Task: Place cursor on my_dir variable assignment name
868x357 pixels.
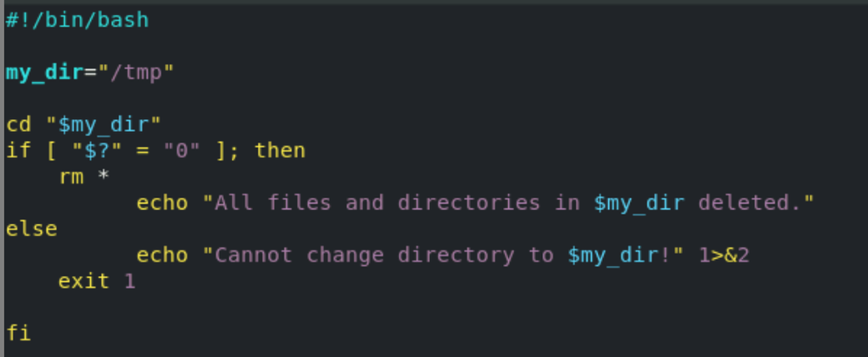Action: pyautogui.click(x=44, y=72)
